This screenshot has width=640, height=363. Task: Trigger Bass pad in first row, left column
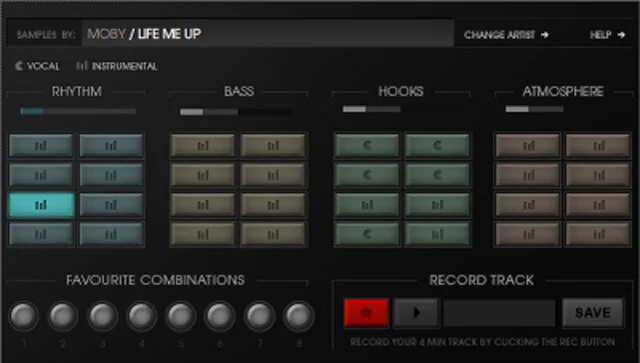[203, 145]
